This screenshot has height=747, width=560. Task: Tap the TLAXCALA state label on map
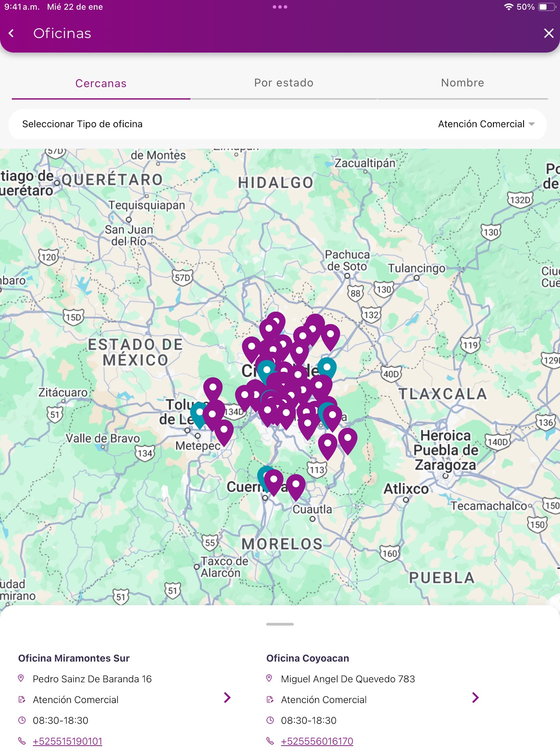(443, 394)
